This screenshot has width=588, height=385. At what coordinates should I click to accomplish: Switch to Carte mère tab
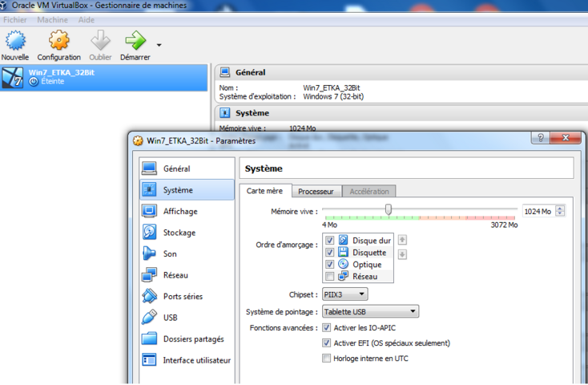click(265, 191)
